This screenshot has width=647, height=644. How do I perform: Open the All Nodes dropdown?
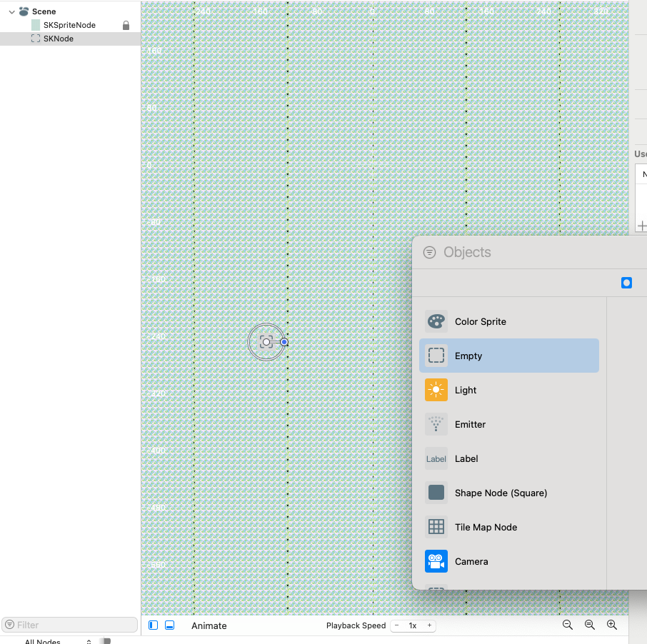coord(57,641)
